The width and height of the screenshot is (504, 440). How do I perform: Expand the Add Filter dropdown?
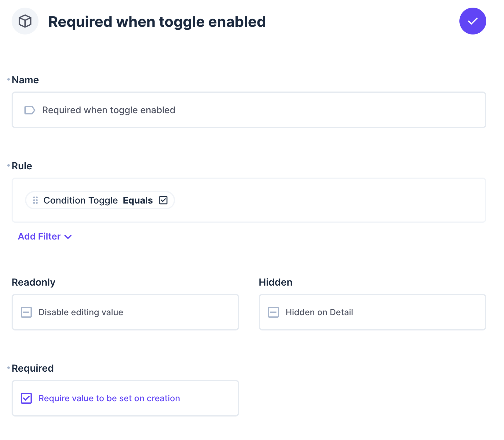pyautogui.click(x=45, y=236)
